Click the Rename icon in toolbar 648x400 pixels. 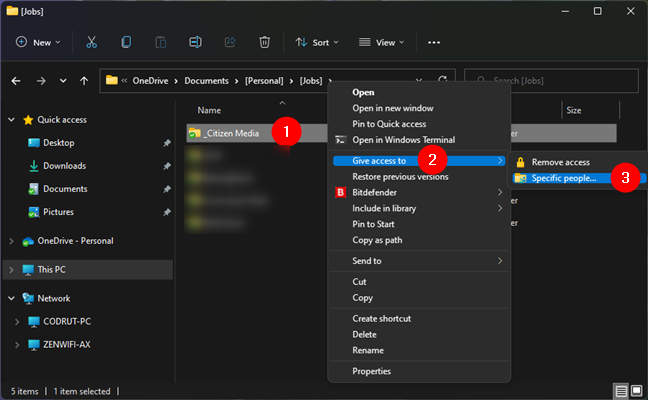[x=195, y=42]
